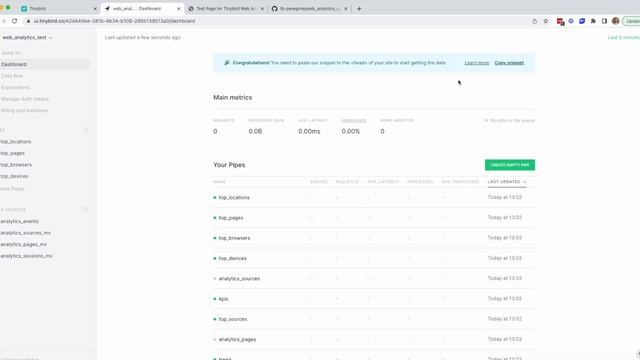Open the Last 5 minutes time range dropdown

coord(624,38)
